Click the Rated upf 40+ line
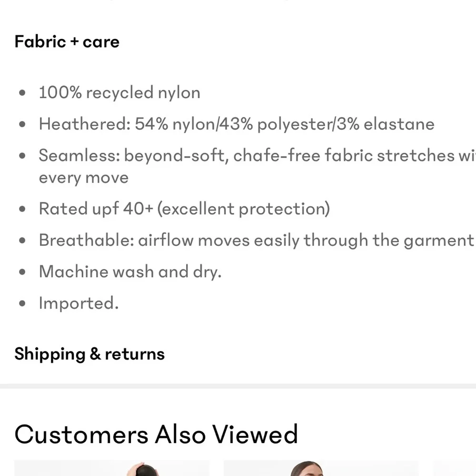Image resolution: width=476 pixels, height=476 pixels. point(184,208)
